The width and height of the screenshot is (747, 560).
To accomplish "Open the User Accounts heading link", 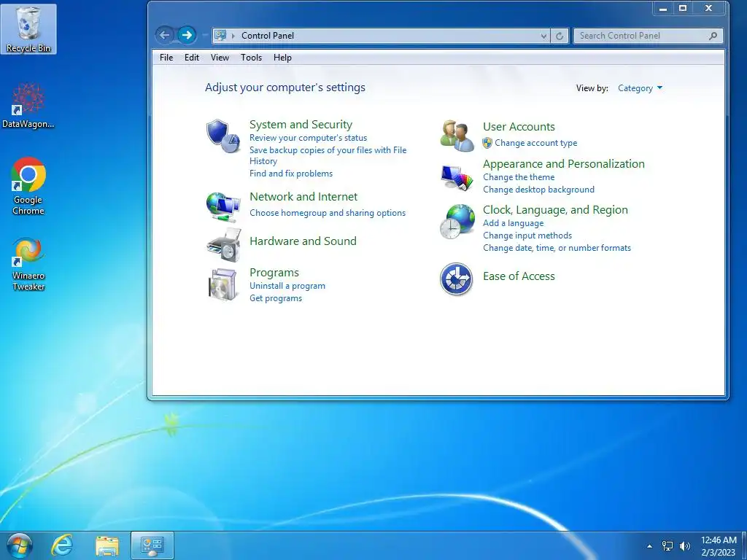I will point(519,127).
